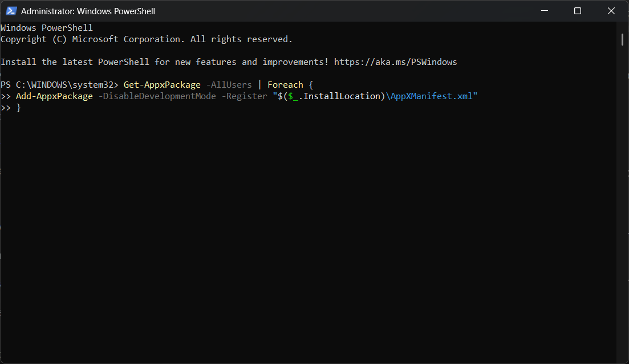Open the https://aka.ms/PSWindows link
This screenshot has height=364, width=629.
pos(395,62)
